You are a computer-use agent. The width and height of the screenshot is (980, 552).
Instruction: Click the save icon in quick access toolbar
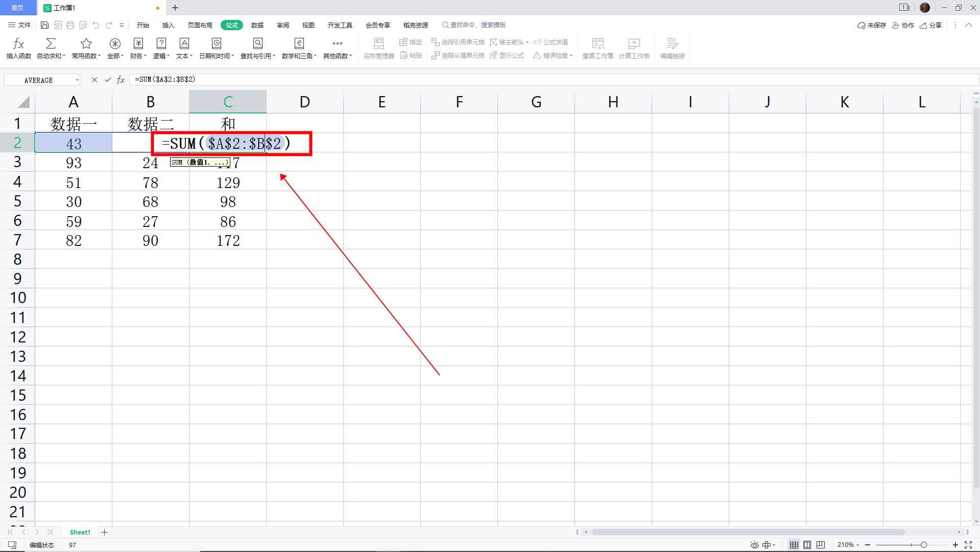point(45,25)
